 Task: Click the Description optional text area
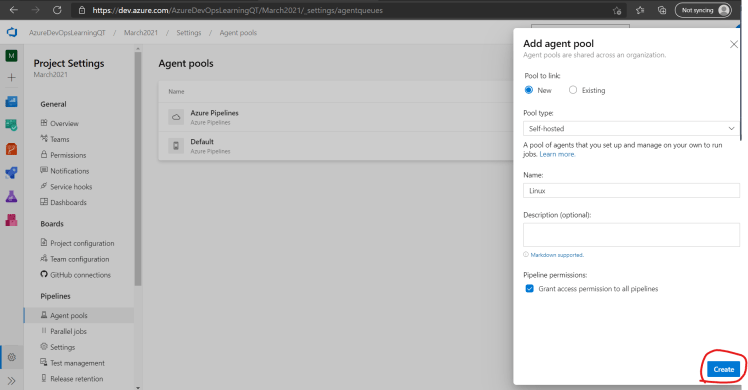pos(631,235)
